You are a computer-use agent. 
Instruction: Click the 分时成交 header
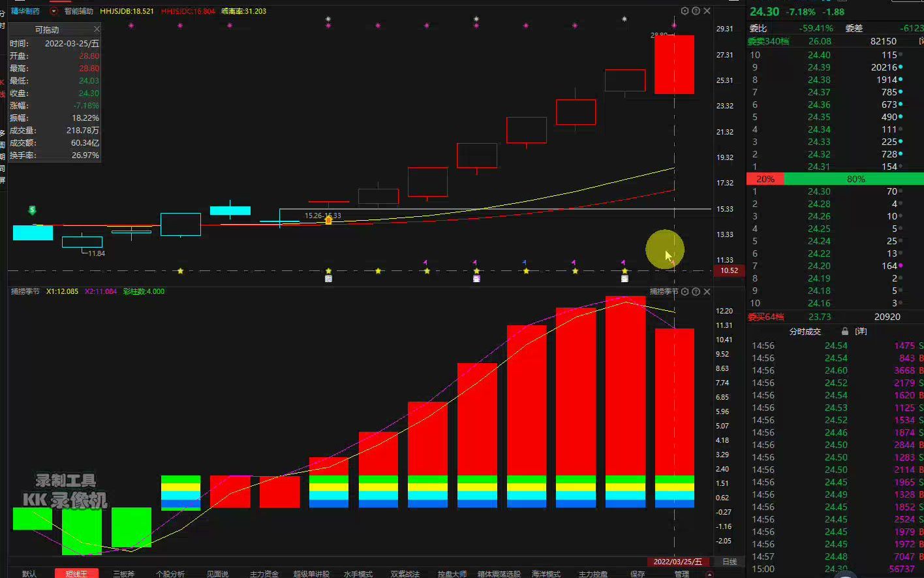pos(805,331)
